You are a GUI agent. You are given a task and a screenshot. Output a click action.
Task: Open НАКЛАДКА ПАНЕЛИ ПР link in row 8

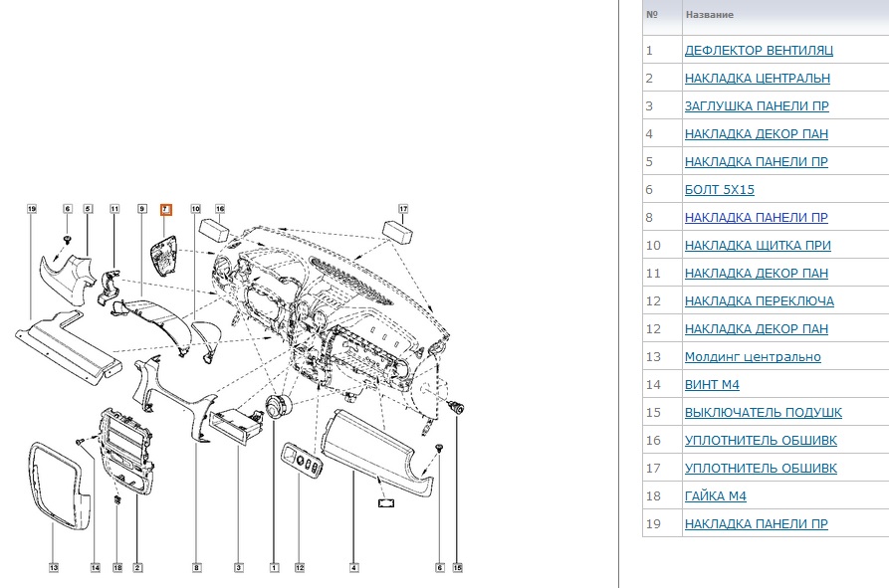pos(757,218)
